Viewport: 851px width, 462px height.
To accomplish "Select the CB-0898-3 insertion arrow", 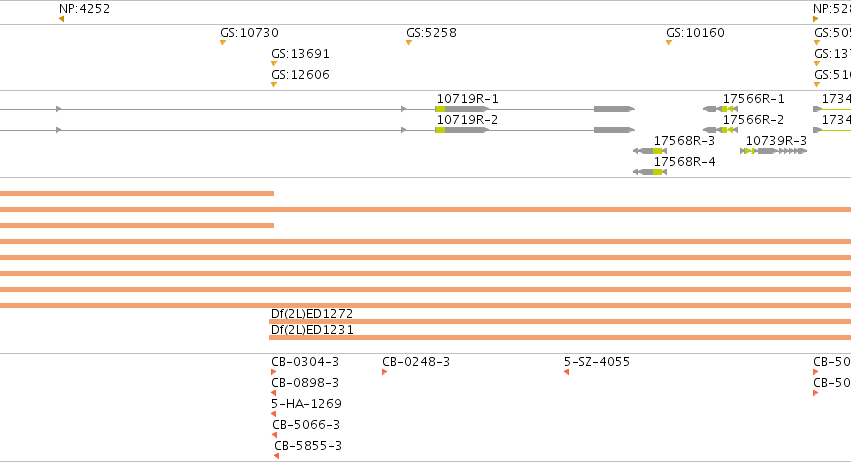I will 274,393.
